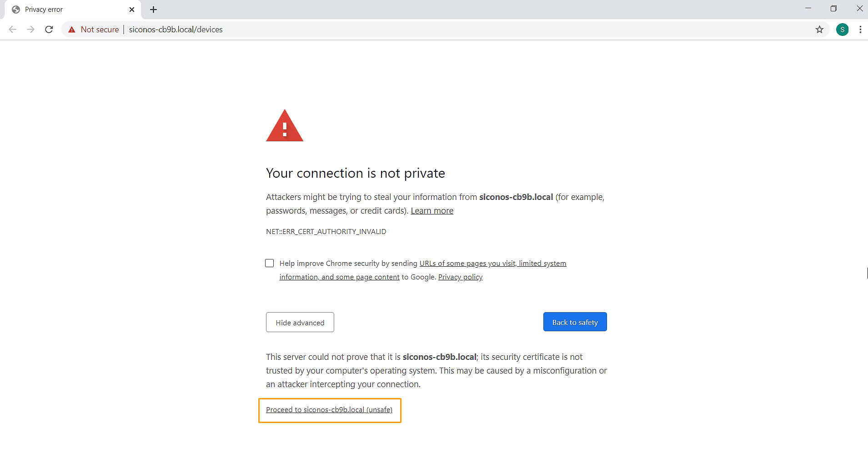Click the browser back arrow icon
The width and height of the screenshot is (868, 468).
(13, 30)
